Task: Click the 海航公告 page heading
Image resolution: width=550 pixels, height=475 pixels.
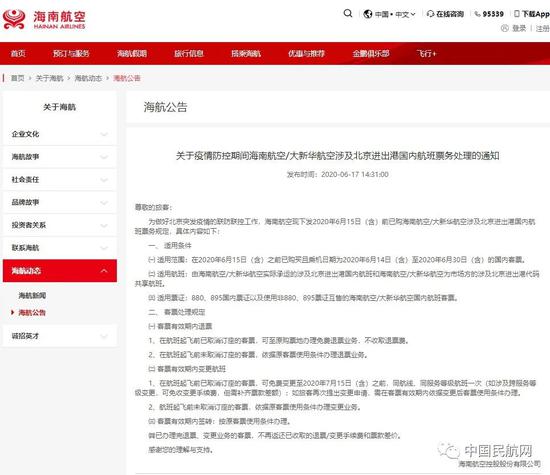Action: click(165, 107)
